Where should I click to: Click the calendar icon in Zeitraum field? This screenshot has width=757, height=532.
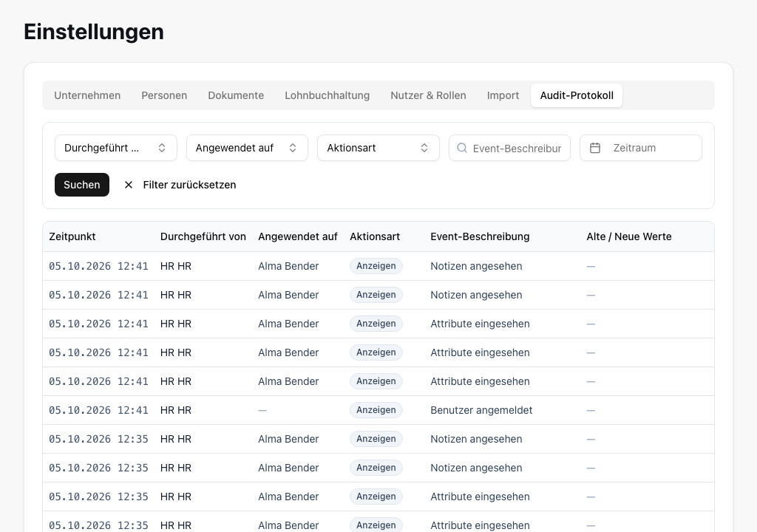pos(595,148)
